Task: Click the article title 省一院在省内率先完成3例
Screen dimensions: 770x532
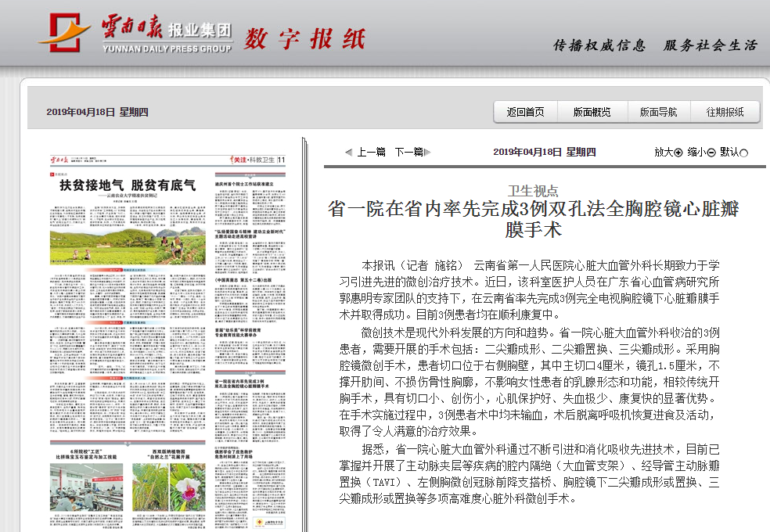Action: tap(534, 219)
